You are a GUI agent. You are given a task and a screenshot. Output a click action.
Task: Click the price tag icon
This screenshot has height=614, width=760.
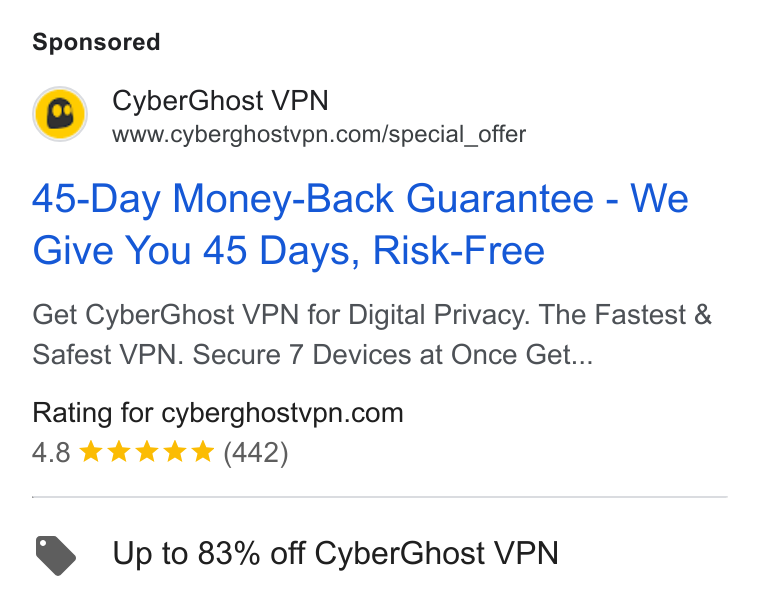tap(56, 555)
